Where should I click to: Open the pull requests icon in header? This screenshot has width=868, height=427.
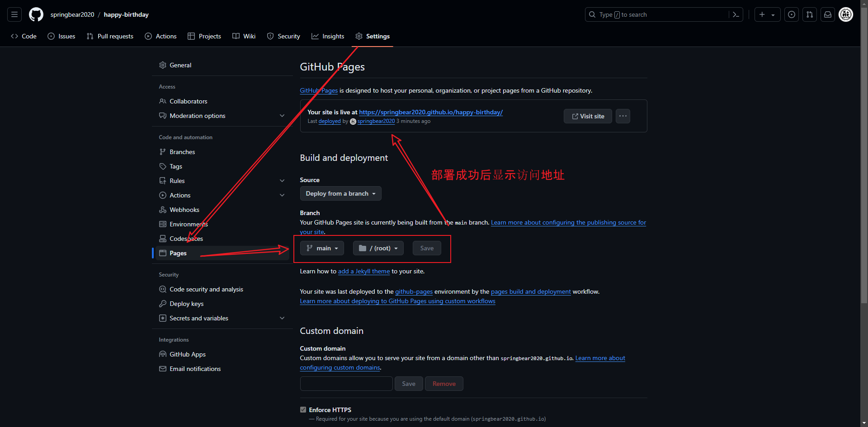coord(810,14)
